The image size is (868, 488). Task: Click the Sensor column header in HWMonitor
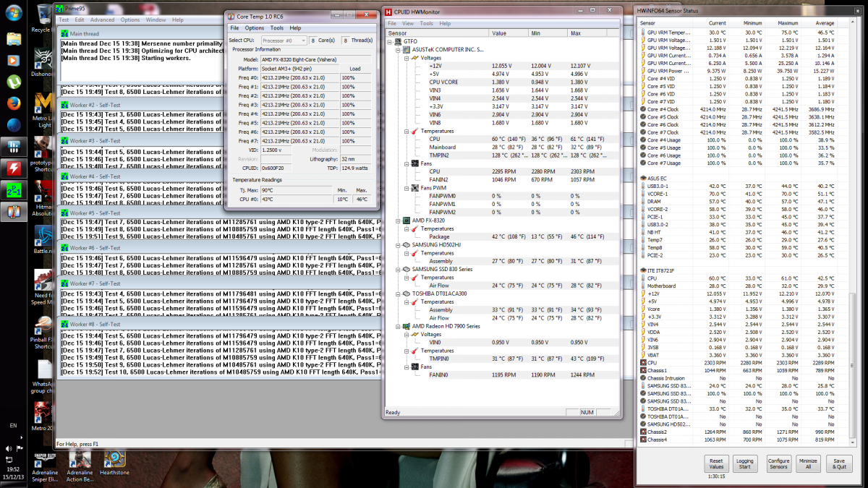click(437, 33)
